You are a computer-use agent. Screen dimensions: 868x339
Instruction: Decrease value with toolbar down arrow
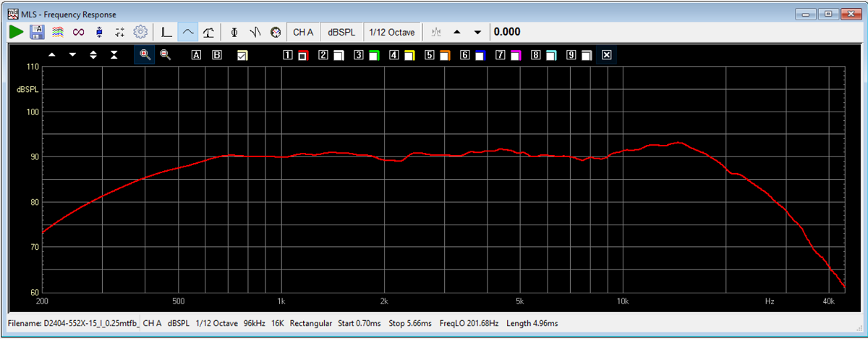coord(477,32)
